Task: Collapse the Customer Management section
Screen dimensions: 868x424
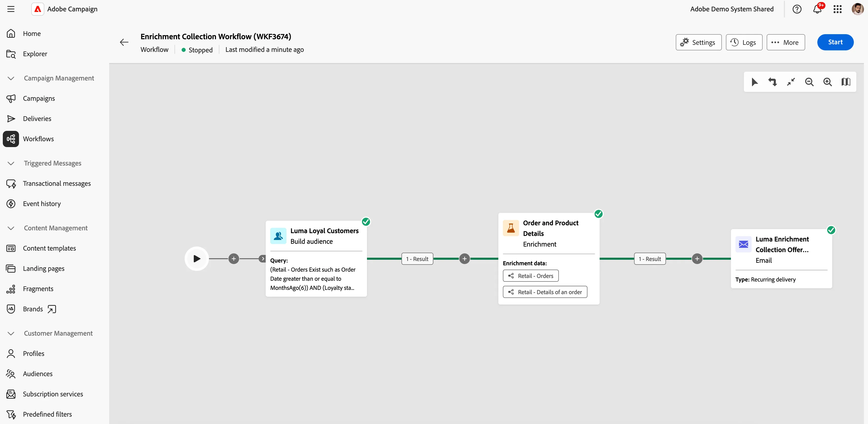Action: (x=11, y=333)
